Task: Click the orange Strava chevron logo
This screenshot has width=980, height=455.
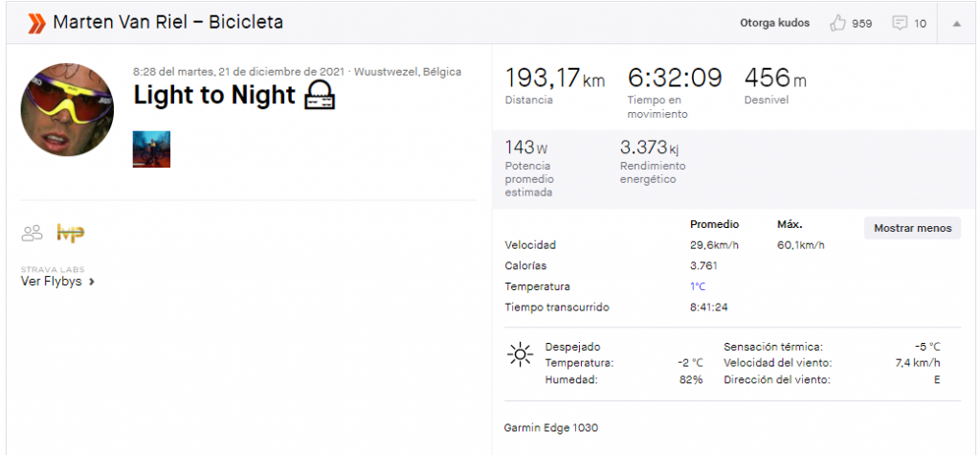Action: click(x=37, y=23)
